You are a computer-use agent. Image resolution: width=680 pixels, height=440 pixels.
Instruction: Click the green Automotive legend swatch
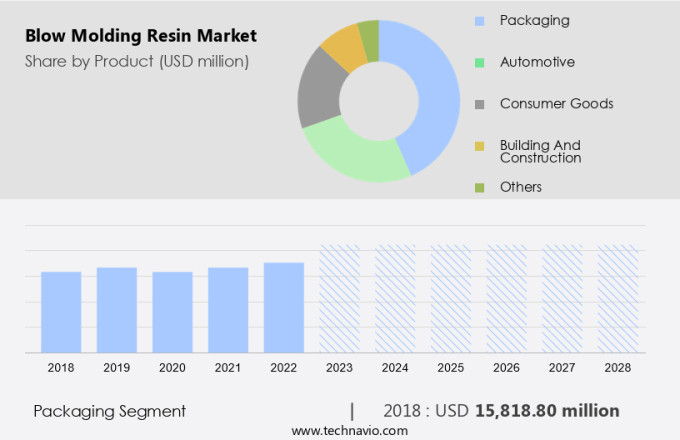(479, 62)
